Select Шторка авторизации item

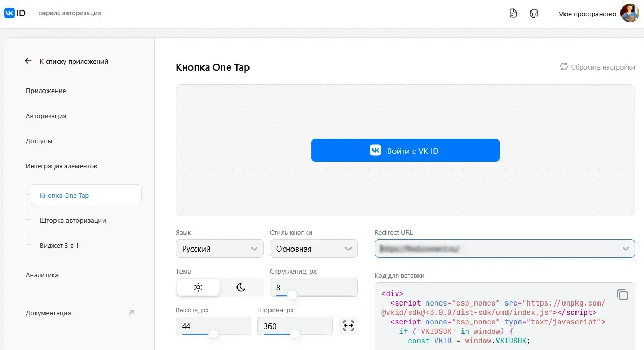(73, 221)
